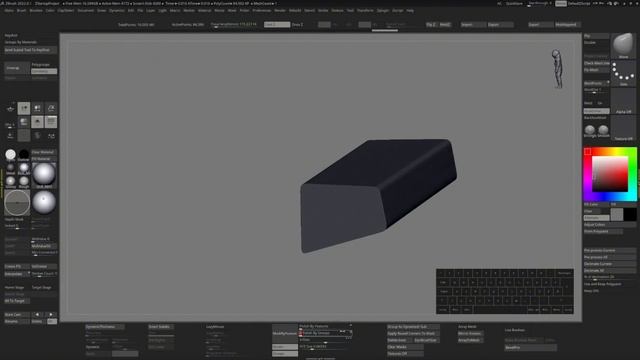
Task: Open the Help menu
Action: pos(410,11)
